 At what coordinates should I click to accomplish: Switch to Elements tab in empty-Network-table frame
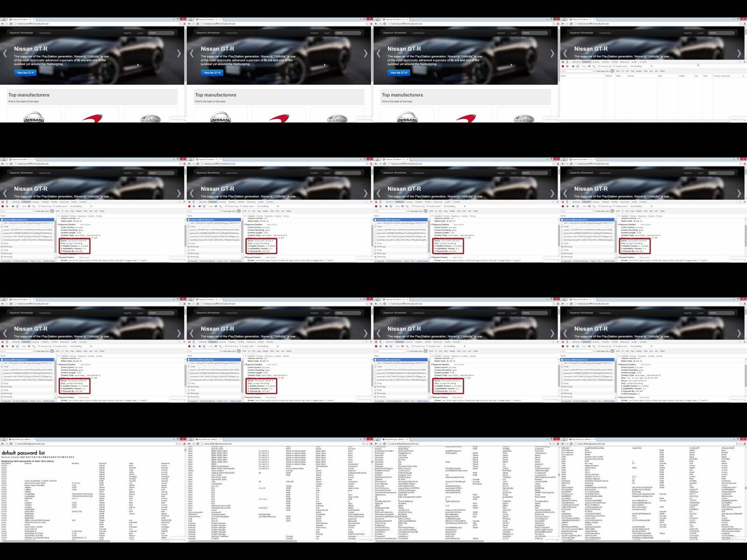tap(577, 62)
